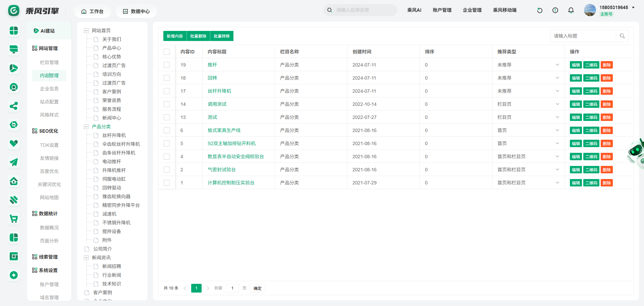
Task: Toggle the select-all checkbox in table header
Action: tap(167, 52)
